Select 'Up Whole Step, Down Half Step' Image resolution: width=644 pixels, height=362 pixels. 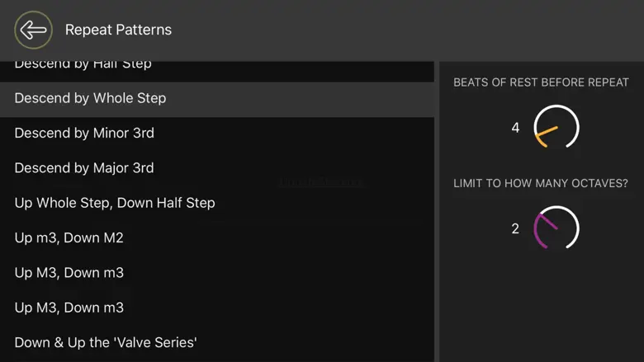[x=115, y=203]
